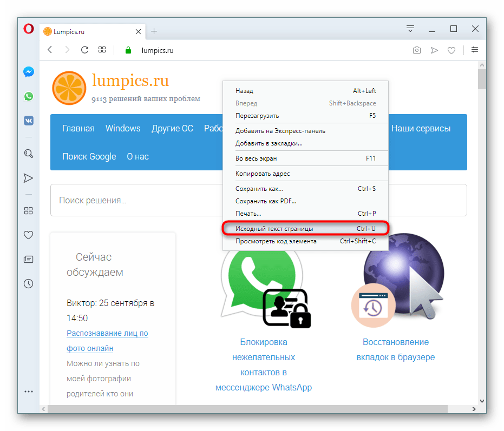This screenshot has width=504, height=431.
Task: Open Восстановление вкладок в браузере link
Action: [396, 350]
